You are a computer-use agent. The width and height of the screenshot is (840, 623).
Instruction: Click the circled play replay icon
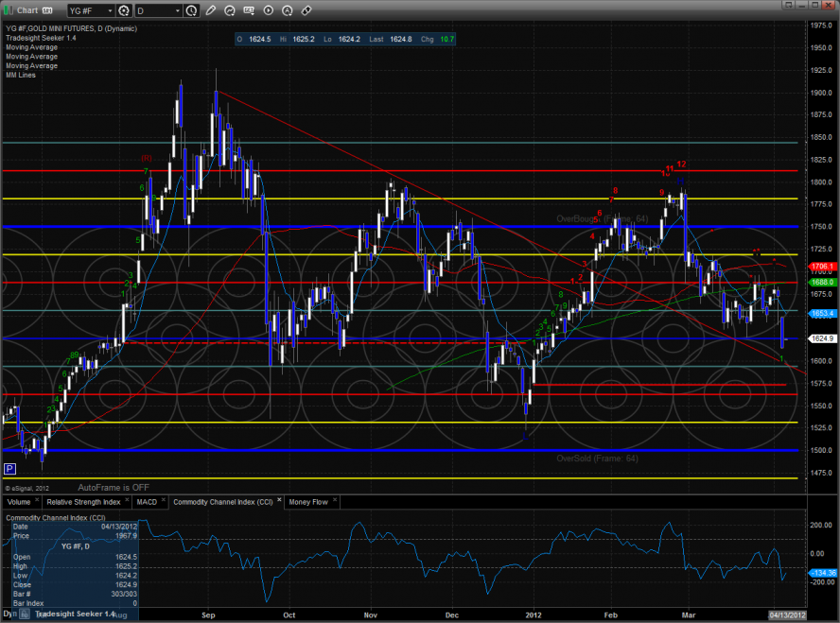270,11
